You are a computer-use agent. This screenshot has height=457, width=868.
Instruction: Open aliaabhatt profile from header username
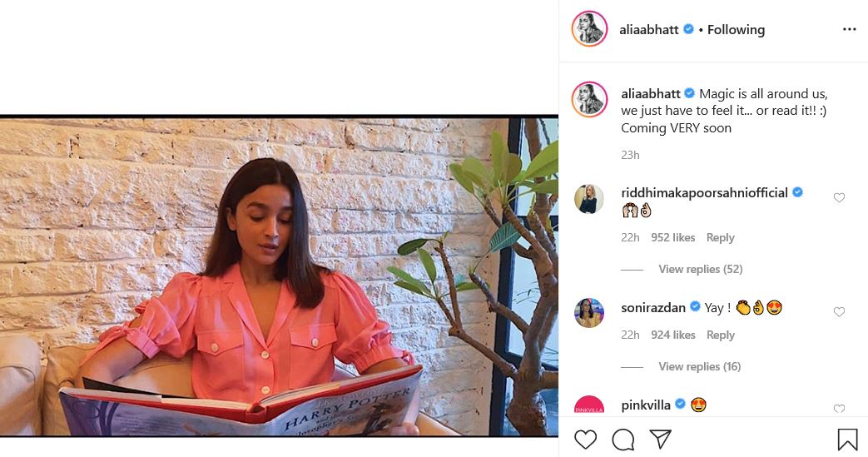pyautogui.click(x=649, y=30)
